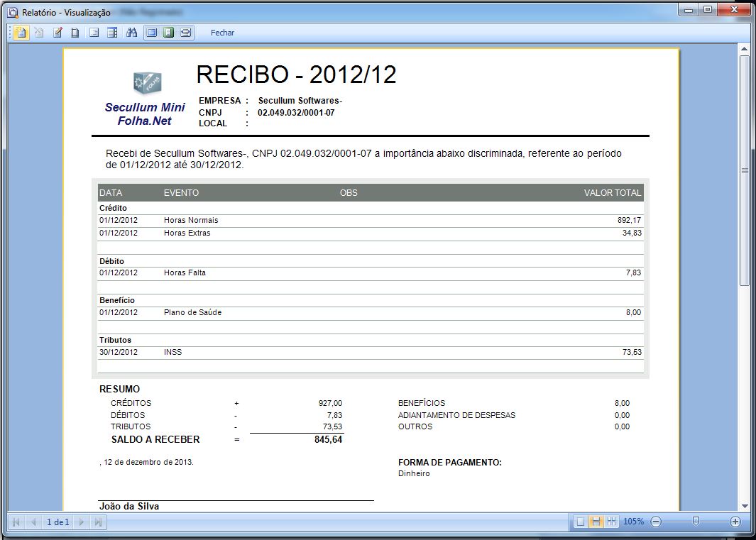Screen dimensions: 756x540
Task: Click the 'Horas Normais' event row
Action: (371, 221)
